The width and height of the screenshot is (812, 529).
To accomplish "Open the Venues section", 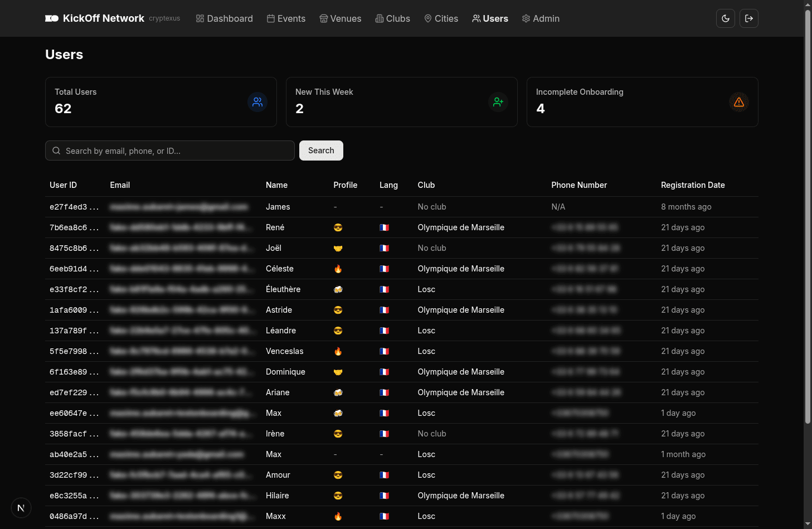I will pyautogui.click(x=340, y=18).
